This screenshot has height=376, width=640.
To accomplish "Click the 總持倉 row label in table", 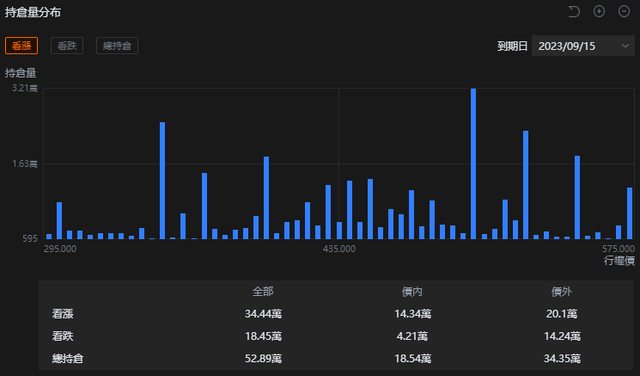I will [x=68, y=358].
